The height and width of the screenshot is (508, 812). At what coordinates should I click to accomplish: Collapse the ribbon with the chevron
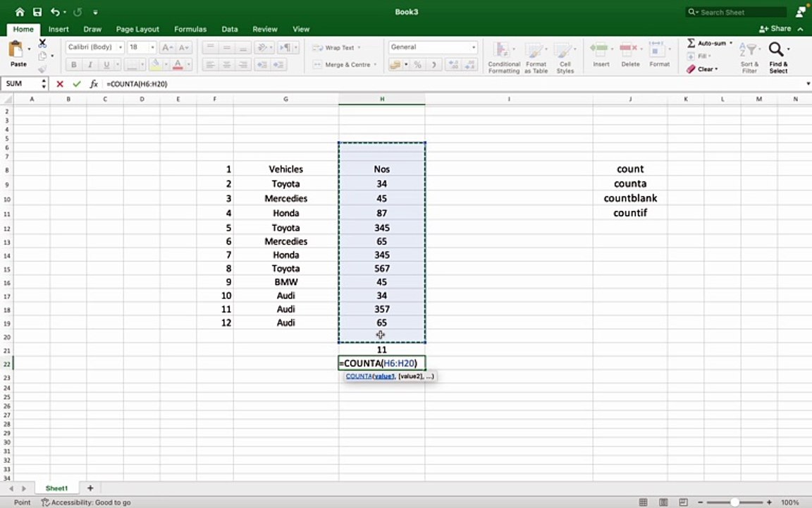click(x=801, y=29)
